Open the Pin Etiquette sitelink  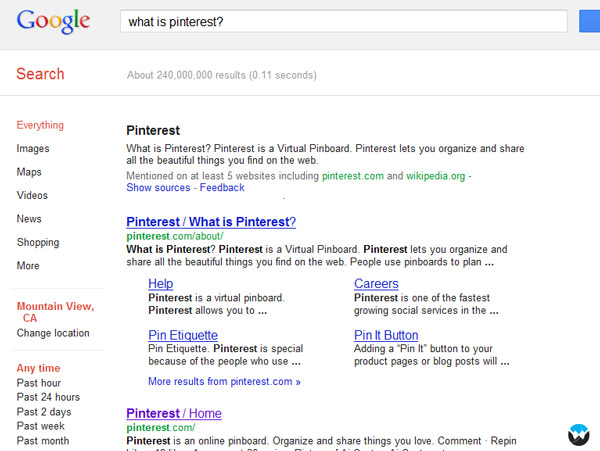point(183,335)
